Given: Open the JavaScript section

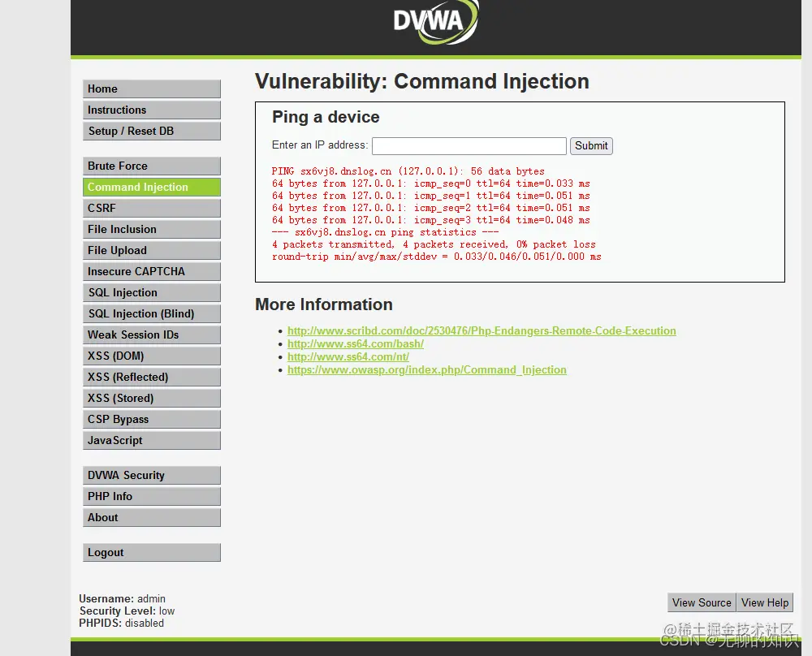Looking at the screenshot, I should click(152, 441).
